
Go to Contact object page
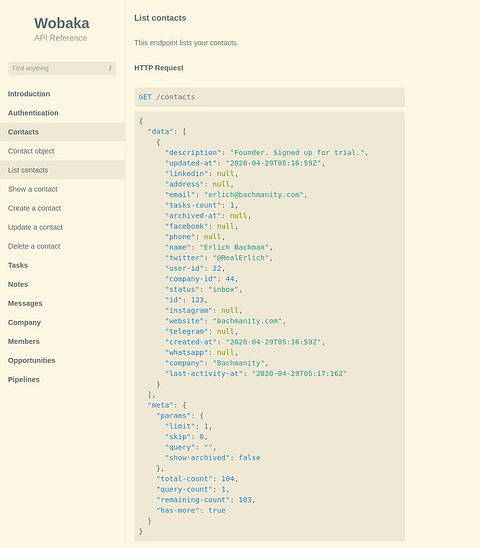pos(31,151)
